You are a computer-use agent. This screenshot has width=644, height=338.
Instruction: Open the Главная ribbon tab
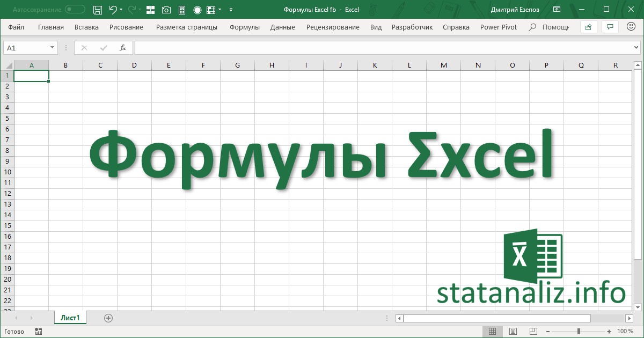click(x=51, y=27)
